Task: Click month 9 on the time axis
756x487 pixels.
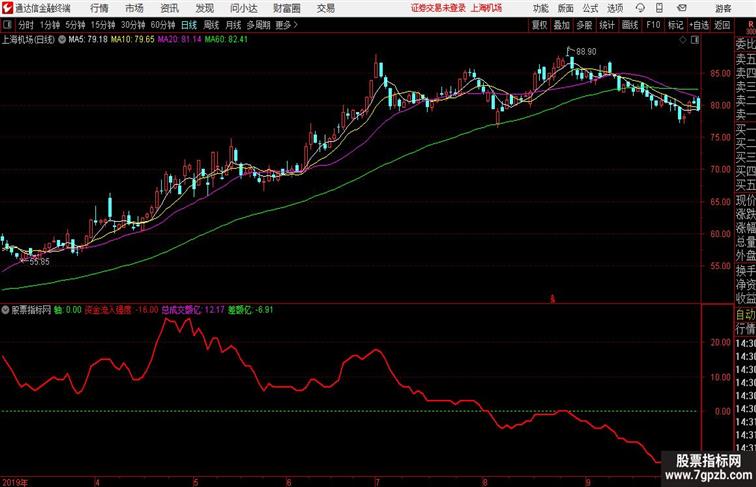Action: (588, 482)
